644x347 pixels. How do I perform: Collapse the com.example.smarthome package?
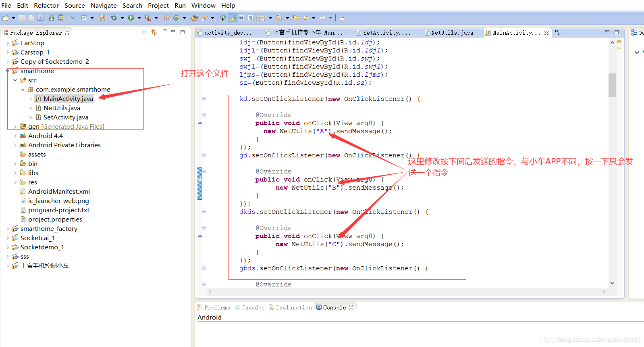click(x=23, y=90)
